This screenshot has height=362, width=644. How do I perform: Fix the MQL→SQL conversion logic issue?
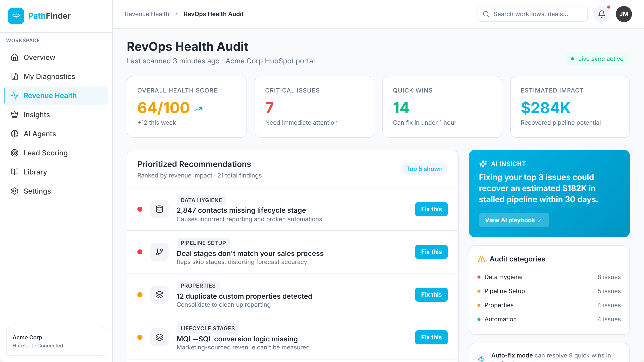(x=431, y=337)
